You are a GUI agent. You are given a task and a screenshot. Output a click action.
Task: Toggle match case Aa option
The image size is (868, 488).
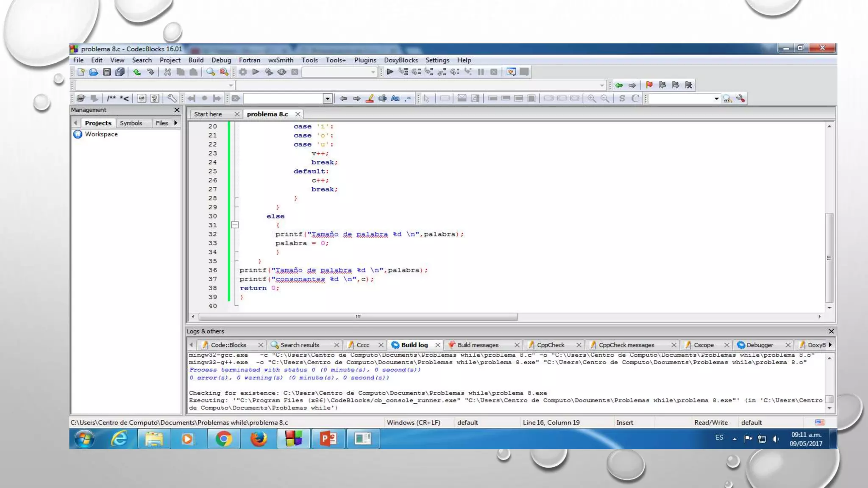(x=395, y=98)
